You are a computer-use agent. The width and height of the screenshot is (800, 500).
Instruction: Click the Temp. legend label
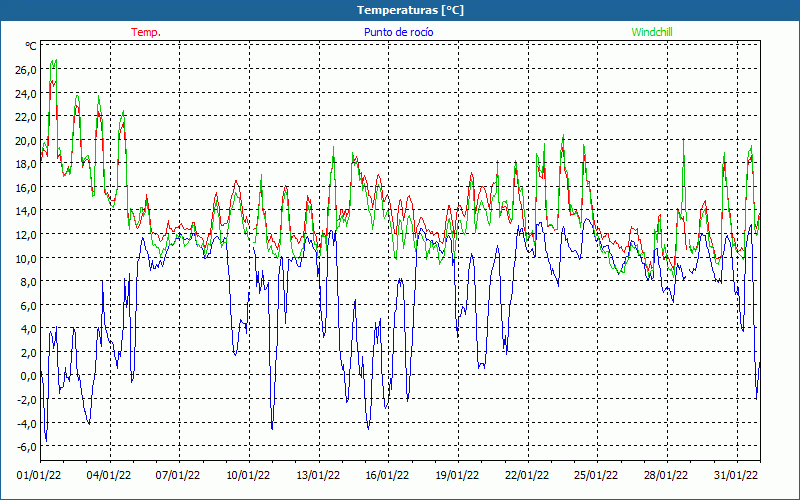[146, 32]
